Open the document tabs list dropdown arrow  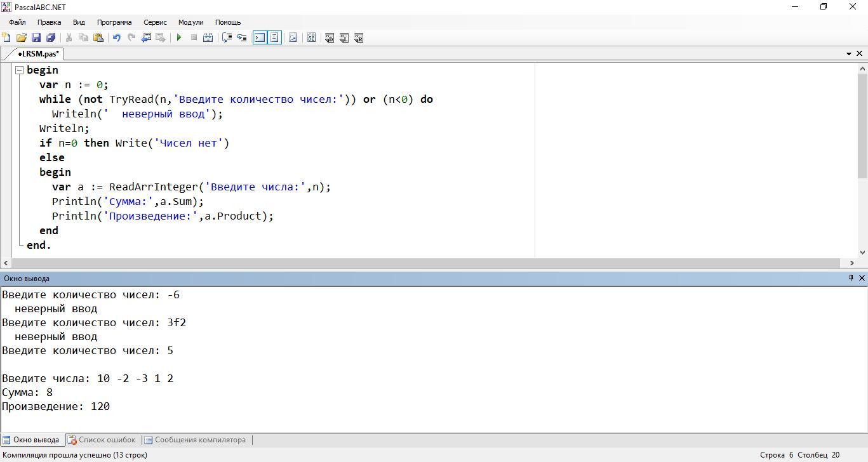(x=849, y=54)
